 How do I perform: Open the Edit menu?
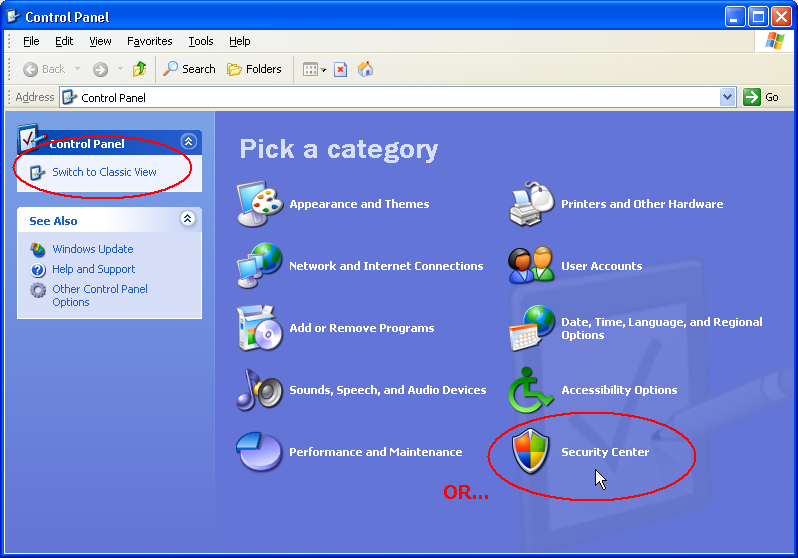click(x=64, y=41)
